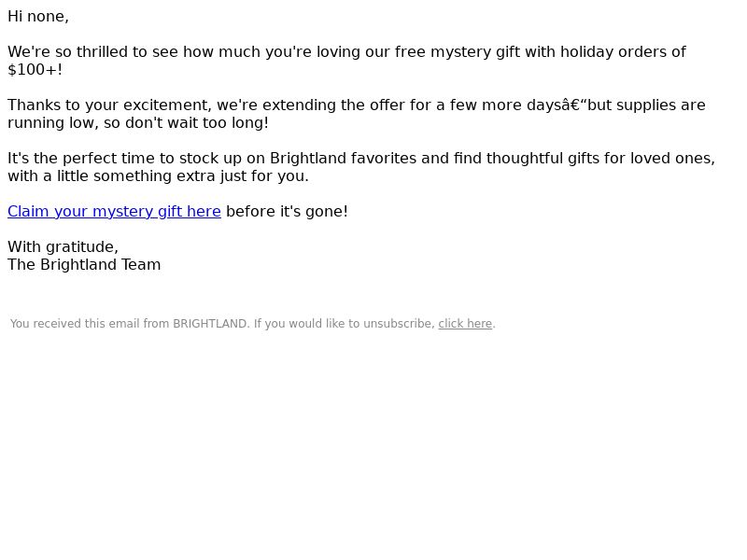Screen dimensions: 747x560
Task: Click the '$100+!' text
Action: [x=35, y=69]
